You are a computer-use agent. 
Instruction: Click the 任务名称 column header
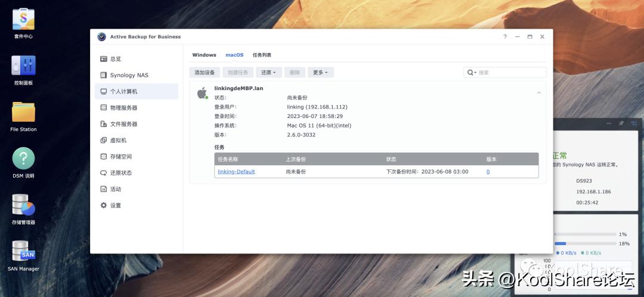pyautogui.click(x=228, y=159)
